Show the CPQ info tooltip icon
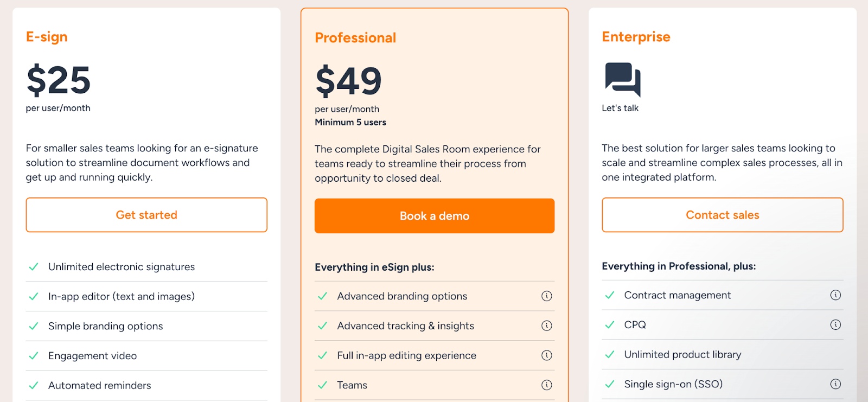 (835, 325)
